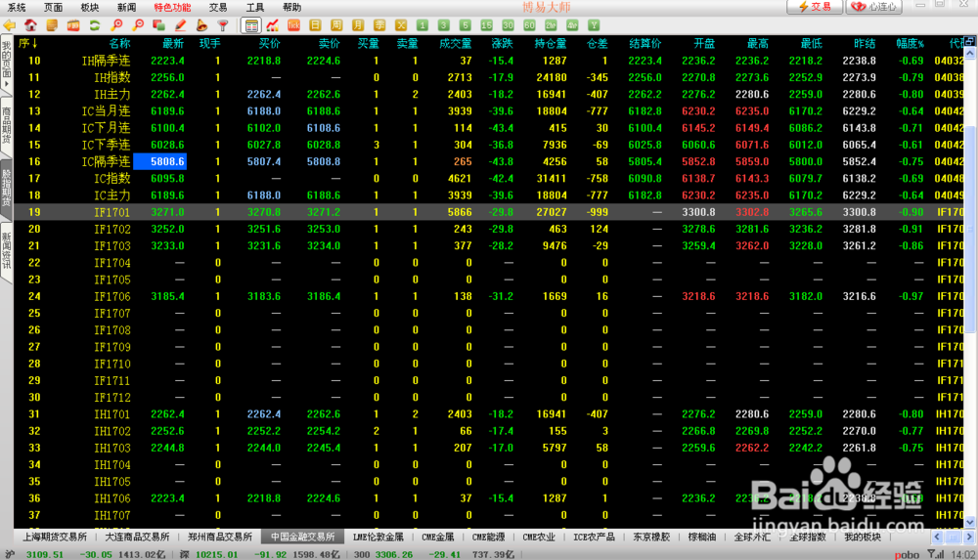Switch to 全球外汇 tab
The height and width of the screenshot is (560, 978).
(752, 537)
